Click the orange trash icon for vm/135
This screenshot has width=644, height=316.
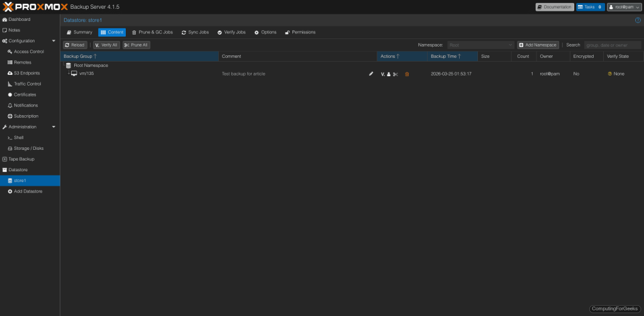[x=407, y=74]
